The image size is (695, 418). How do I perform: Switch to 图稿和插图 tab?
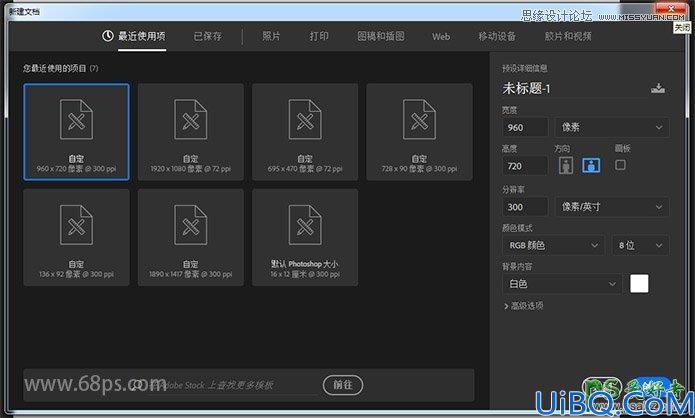tap(381, 36)
